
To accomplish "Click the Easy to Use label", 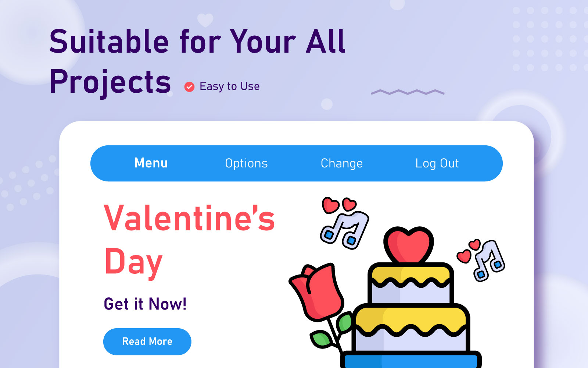I will 229,86.
